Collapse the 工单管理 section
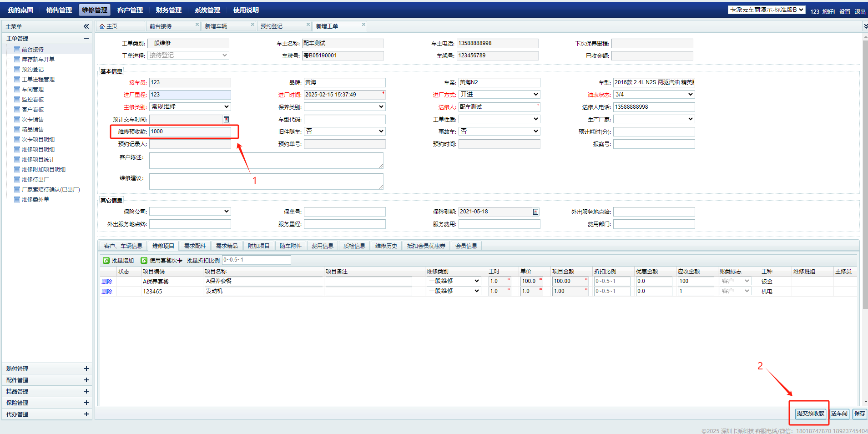The width and height of the screenshot is (868, 434). coord(86,38)
